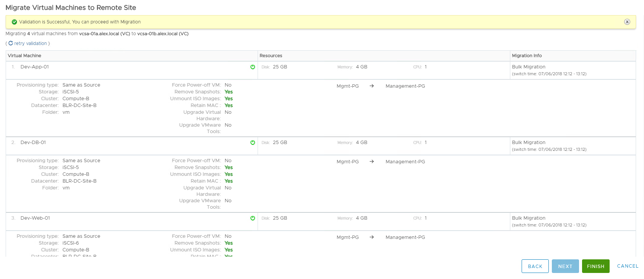The width and height of the screenshot is (644, 279).
Task: Select the Dev-DB-01 virtual machine row
Action: pyautogui.click(x=33, y=143)
